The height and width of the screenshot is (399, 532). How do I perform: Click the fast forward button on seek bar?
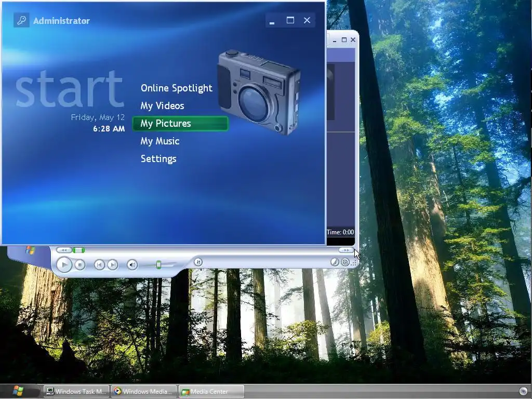point(346,250)
